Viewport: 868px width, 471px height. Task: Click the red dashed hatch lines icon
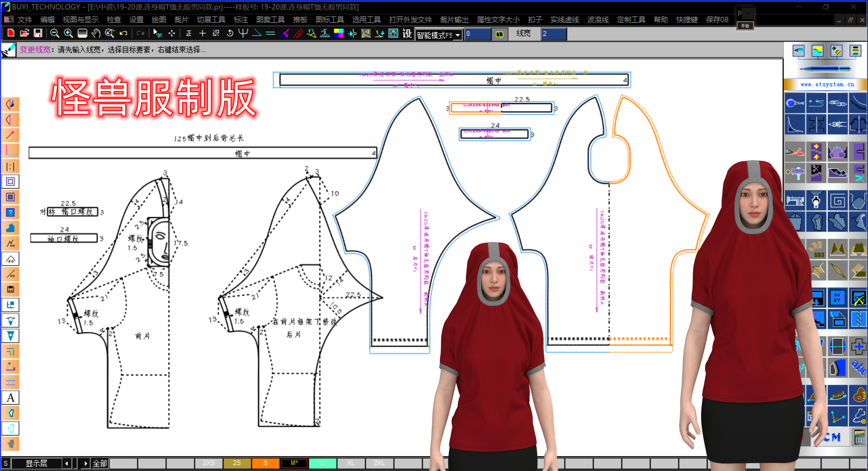click(298, 33)
